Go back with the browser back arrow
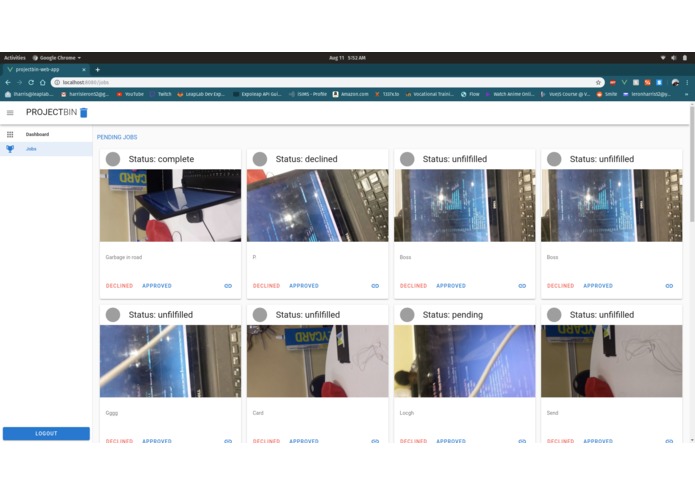Viewport: 695px width, 494px height. (8, 82)
